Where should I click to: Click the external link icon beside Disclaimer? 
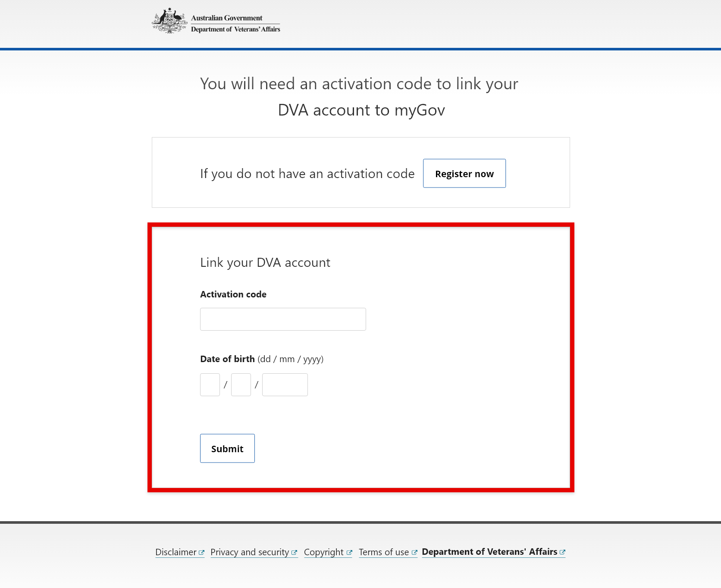(x=201, y=551)
